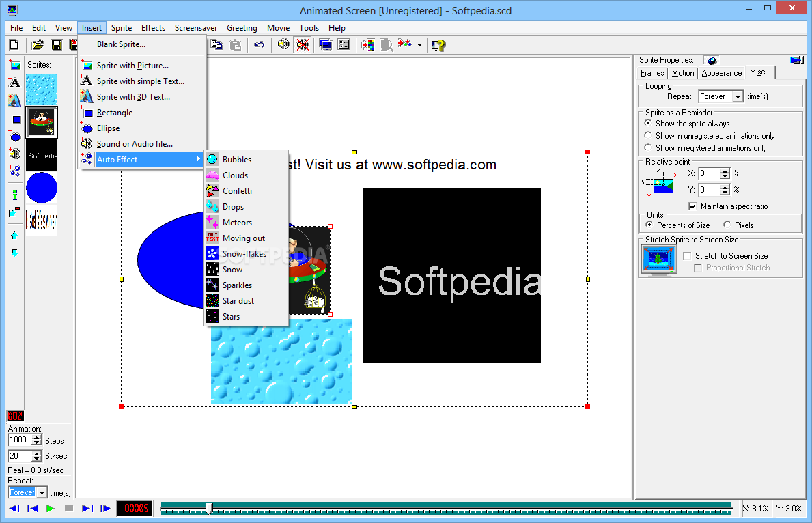Click the Relative point Y spinner arrows
The image size is (812, 523).
[x=725, y=190]
